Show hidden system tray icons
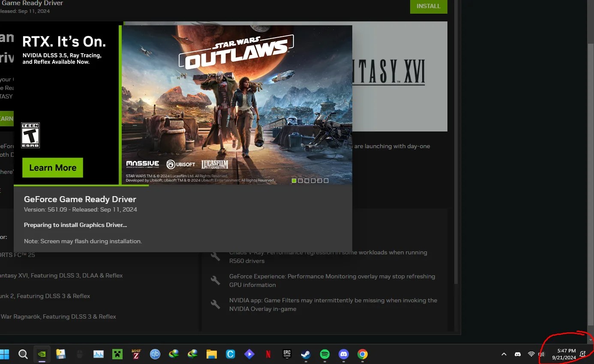 [504, 354]
